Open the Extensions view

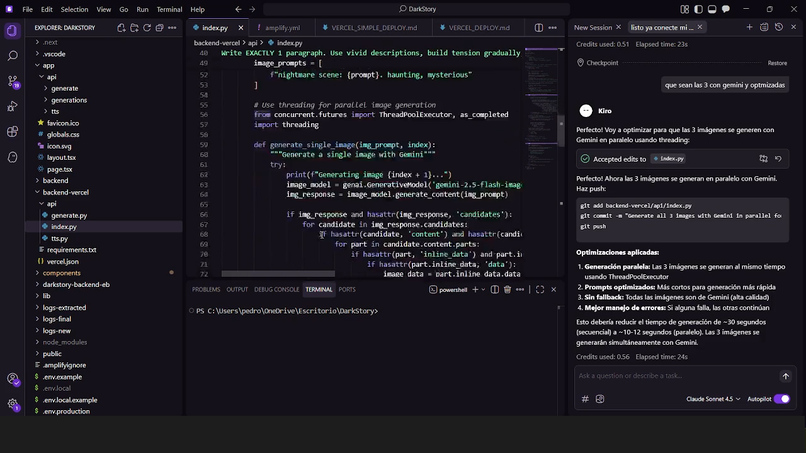tap(12, 132)
